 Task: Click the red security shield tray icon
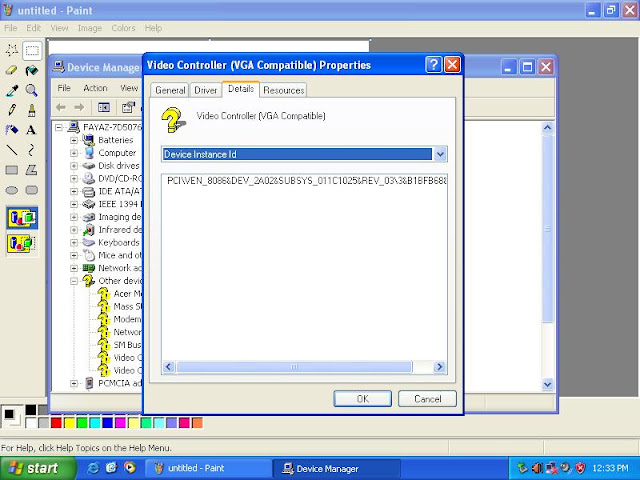coord(580,468)
